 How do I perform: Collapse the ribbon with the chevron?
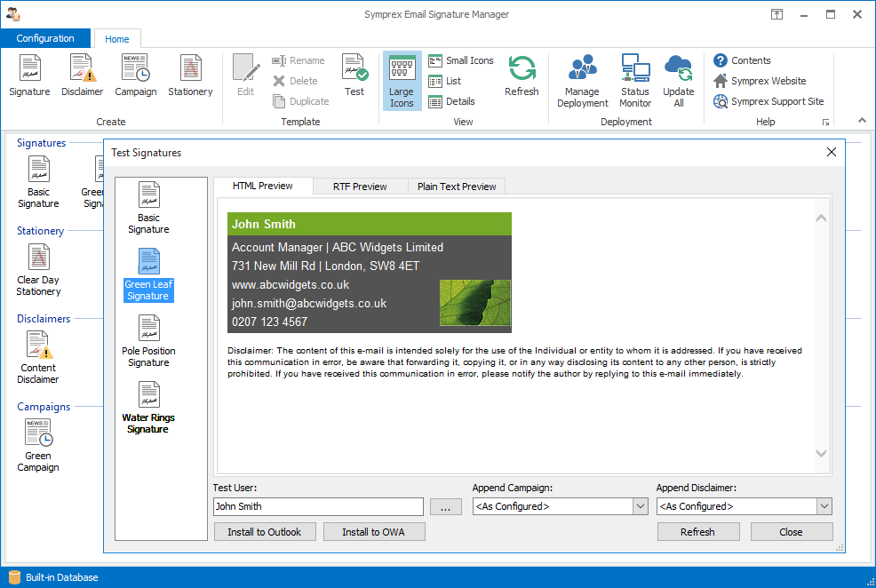[862, 120]
